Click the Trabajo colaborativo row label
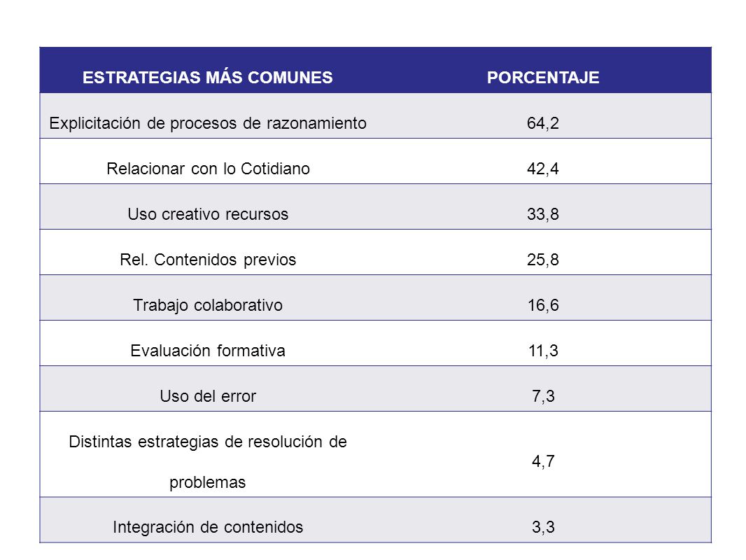746x560 pixels. [208, 305]
